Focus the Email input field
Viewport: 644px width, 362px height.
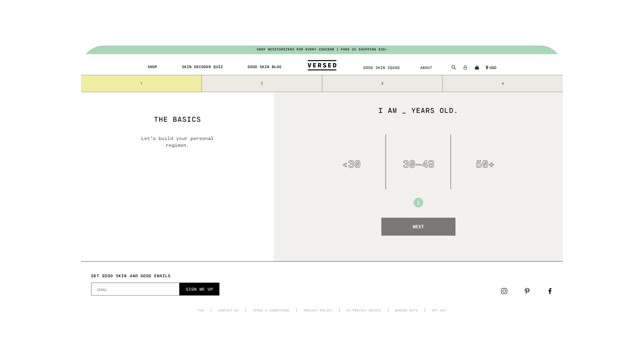coord(135,289)
